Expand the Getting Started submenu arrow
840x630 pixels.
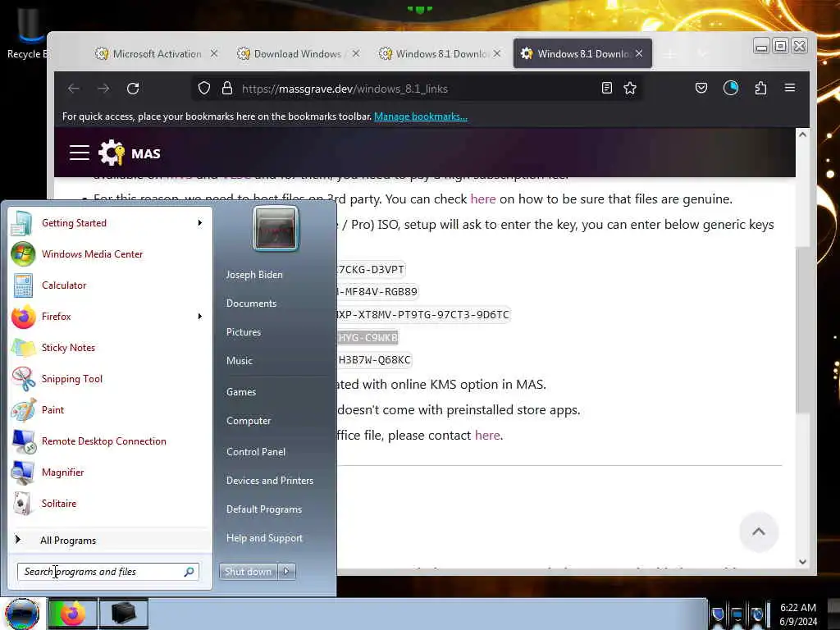click(200, 223)
